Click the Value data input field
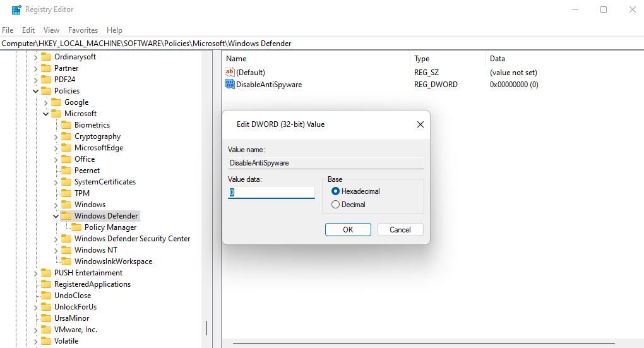644x348 pixels. coord(271,192)
